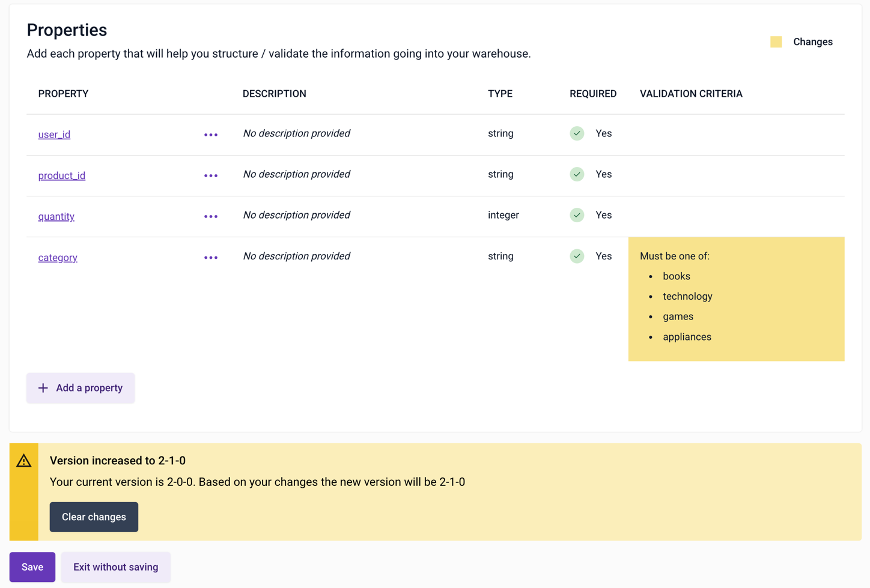Open the category property link
This screenshot has width=870, height=588.
click(x=58, y=258)
